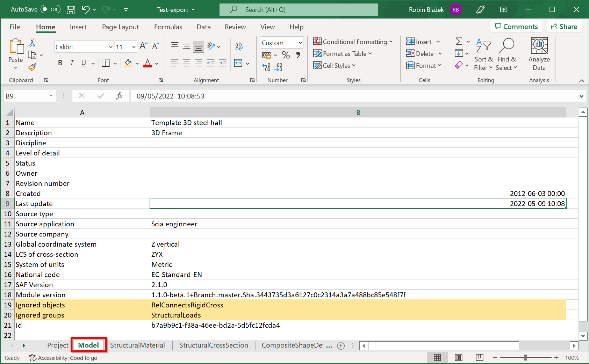Increase font size with the larger A

pos(143,46)
